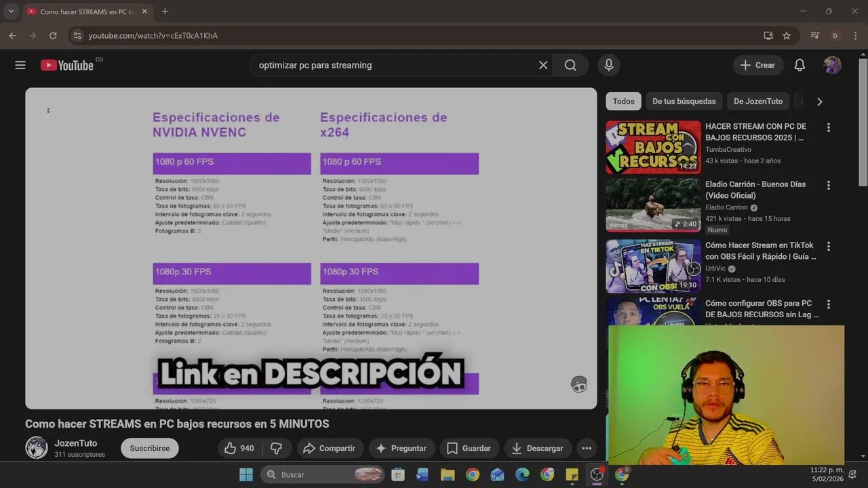The image size is (868, 488).
Task: Open JozenTuto channel avatar
Action: click(37, 447)
